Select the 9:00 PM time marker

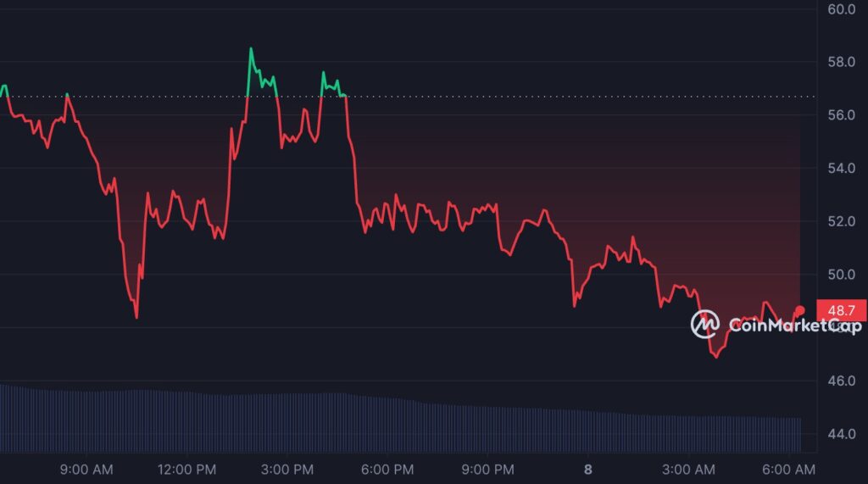[x=488, y=469]
